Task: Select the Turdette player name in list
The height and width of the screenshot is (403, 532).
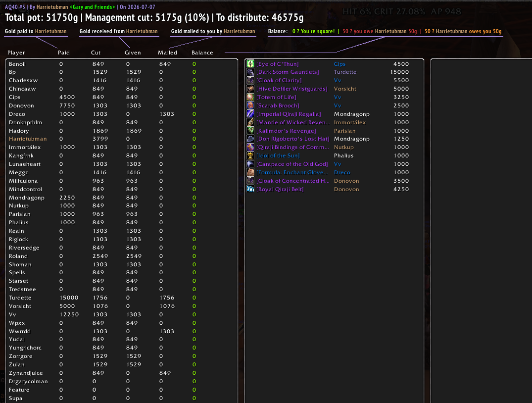Action: pyautogui.click(x=20, y=298)
